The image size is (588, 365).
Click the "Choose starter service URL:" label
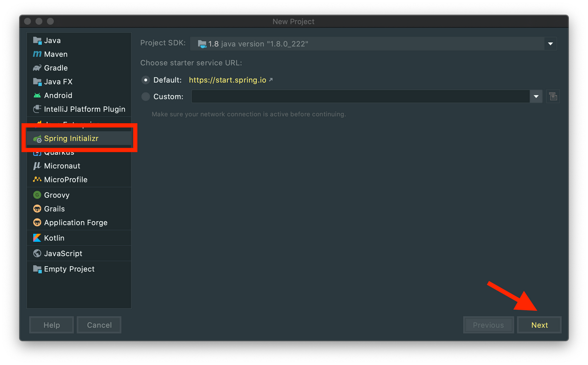tap(191, 63)
